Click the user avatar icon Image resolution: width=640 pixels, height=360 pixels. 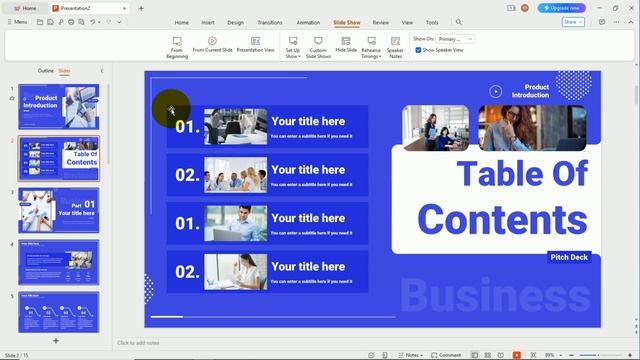coord(525,8)
